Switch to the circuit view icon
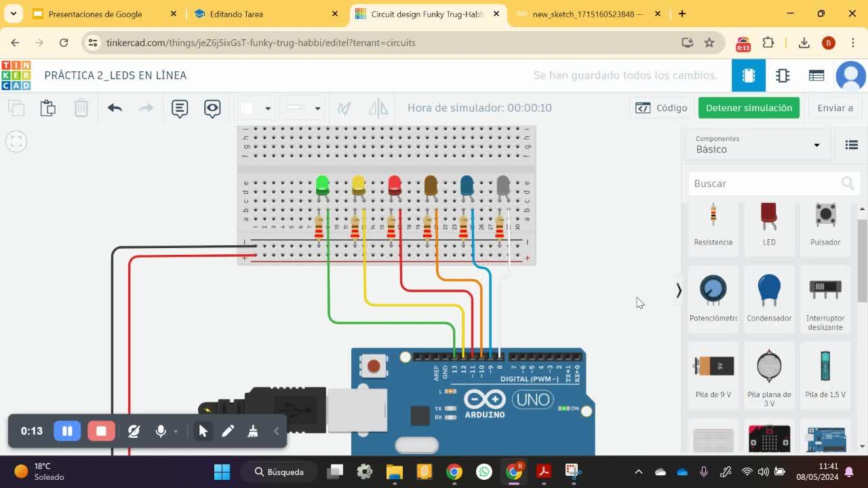 pyautogui.click(x=749, y=75)
